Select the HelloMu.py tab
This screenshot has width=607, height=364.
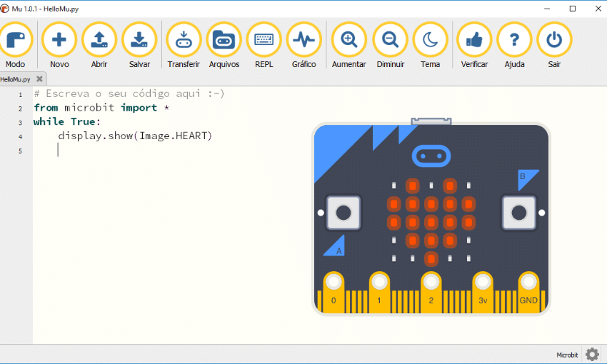pyautogui.click(x=16, y=79)
